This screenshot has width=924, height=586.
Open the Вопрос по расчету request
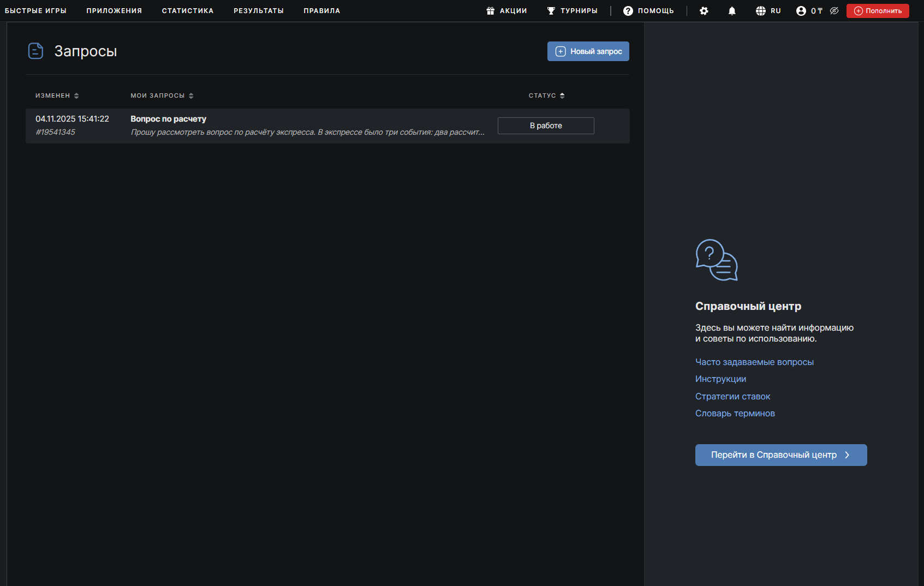point(168,119)
